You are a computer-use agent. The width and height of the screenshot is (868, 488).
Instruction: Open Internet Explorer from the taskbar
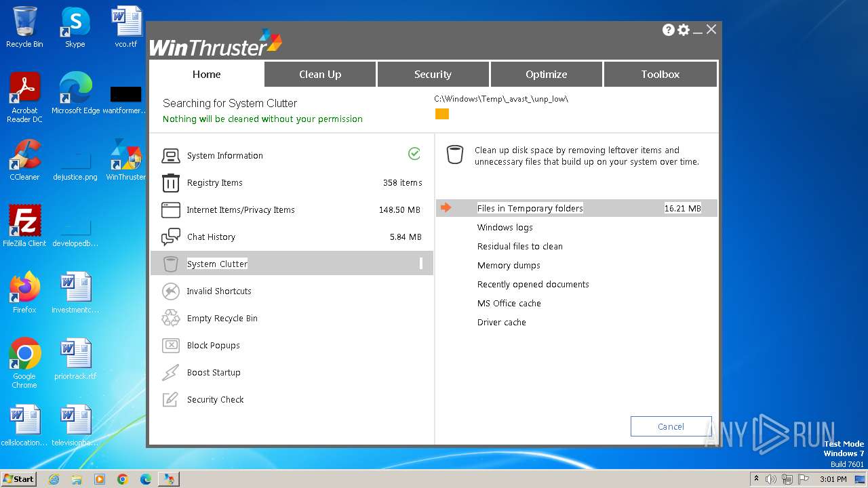(x=54, y=479)
